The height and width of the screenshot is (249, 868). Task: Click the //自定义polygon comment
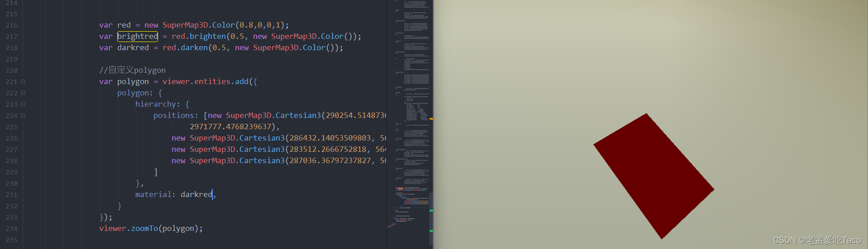click(x=132, y=70)
